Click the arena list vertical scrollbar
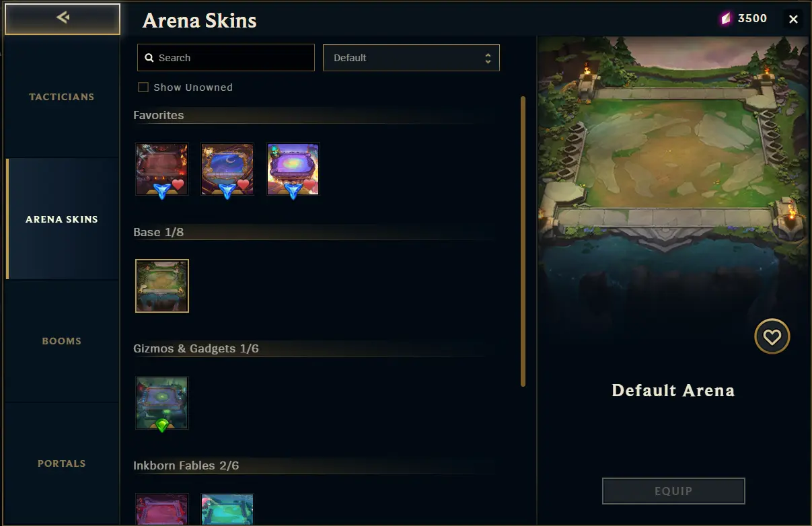 523,241
